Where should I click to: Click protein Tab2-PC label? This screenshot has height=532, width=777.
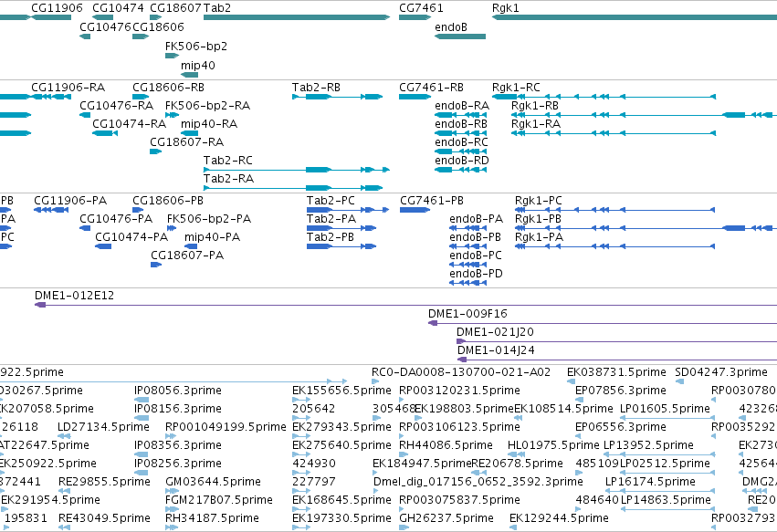coord(331,201)
